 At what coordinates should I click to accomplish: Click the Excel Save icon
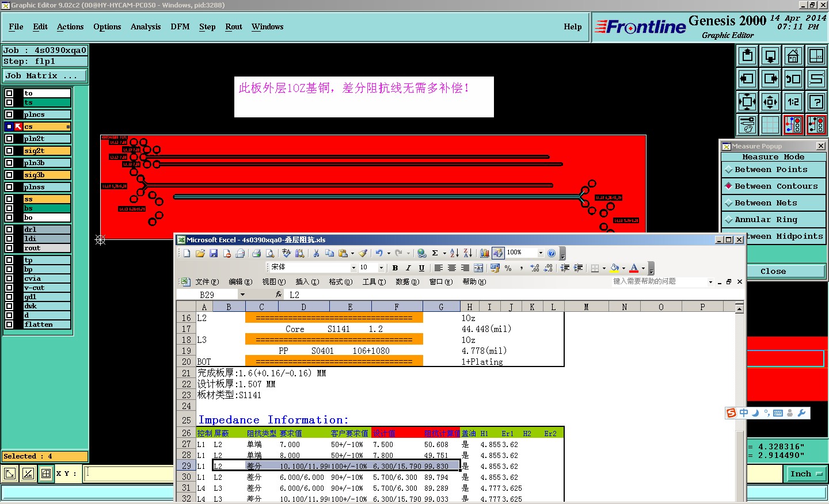point(214,253)
